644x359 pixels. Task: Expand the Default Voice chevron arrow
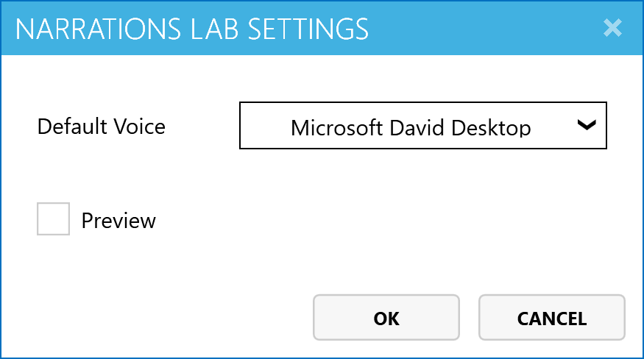pyautogui.click(x=587, y=126)
